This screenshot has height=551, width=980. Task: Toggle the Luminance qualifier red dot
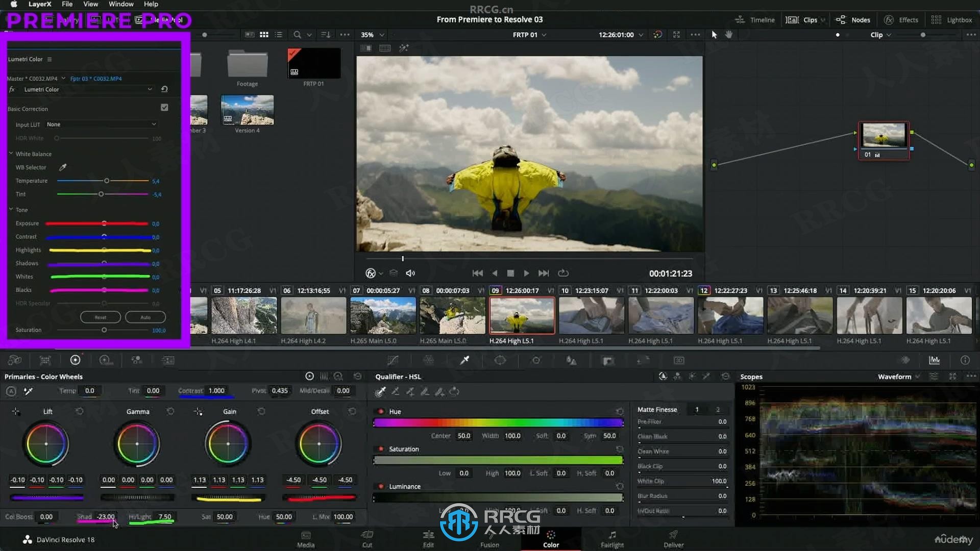pyautogui.click(x=381, y=486)
